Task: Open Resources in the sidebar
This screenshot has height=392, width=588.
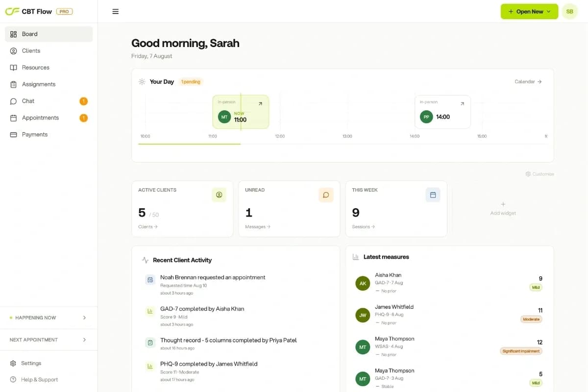Action: [x=49, y=68]
